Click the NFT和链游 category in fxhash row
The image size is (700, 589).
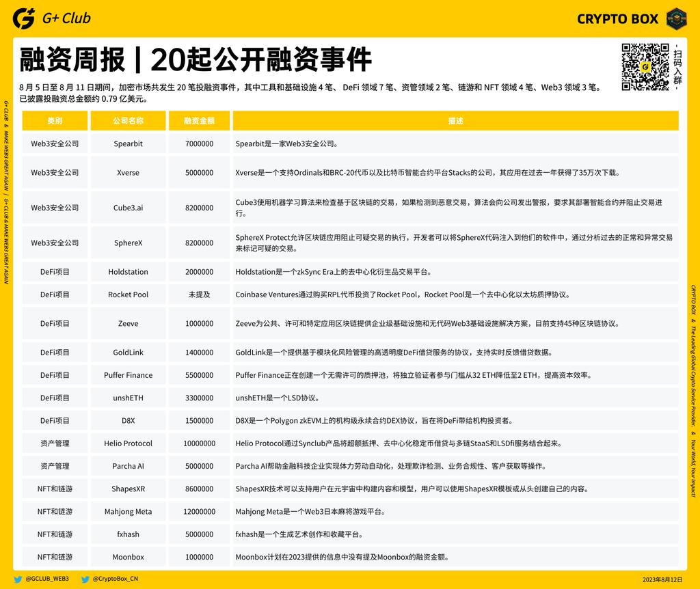(x=55, y=534)
